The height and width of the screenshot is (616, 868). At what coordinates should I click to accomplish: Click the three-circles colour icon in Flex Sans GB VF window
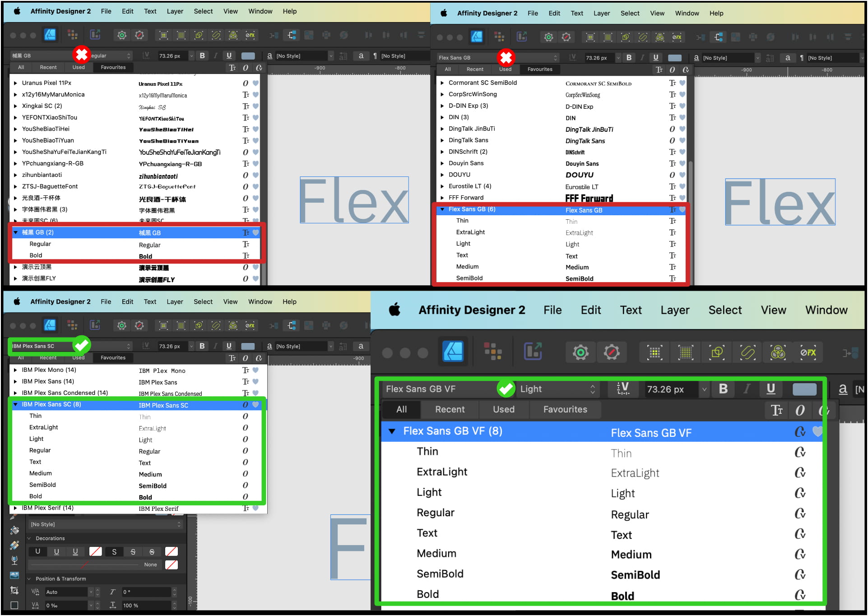pyautogui.click(x=778, y=352)
